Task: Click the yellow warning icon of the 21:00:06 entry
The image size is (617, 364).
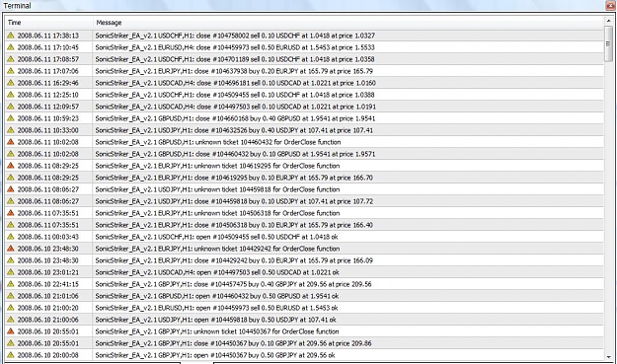Action: point(11,320)
